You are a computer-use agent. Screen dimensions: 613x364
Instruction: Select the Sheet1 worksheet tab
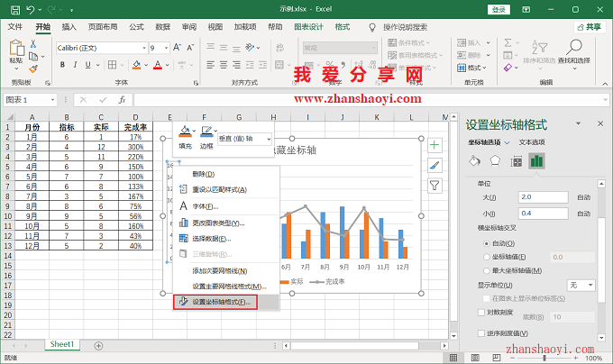(62, 344)
